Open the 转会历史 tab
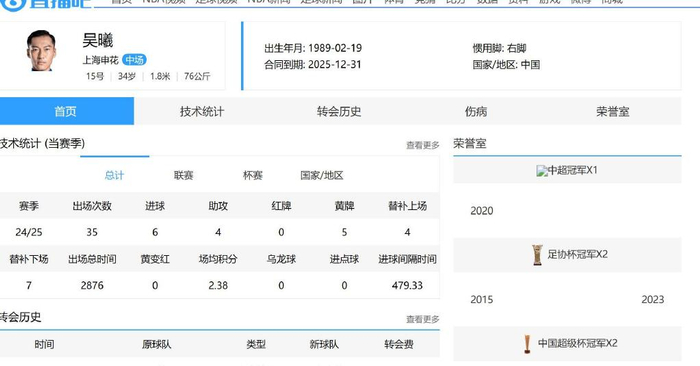700x366 pixels. click(339, 111)
